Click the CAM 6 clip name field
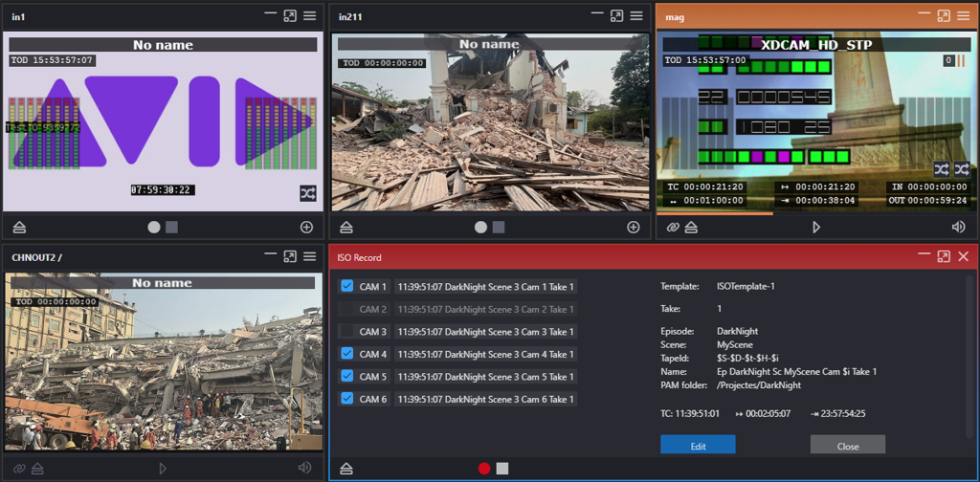Viewport: 980px width, 482px height. [x=485, y=399]
